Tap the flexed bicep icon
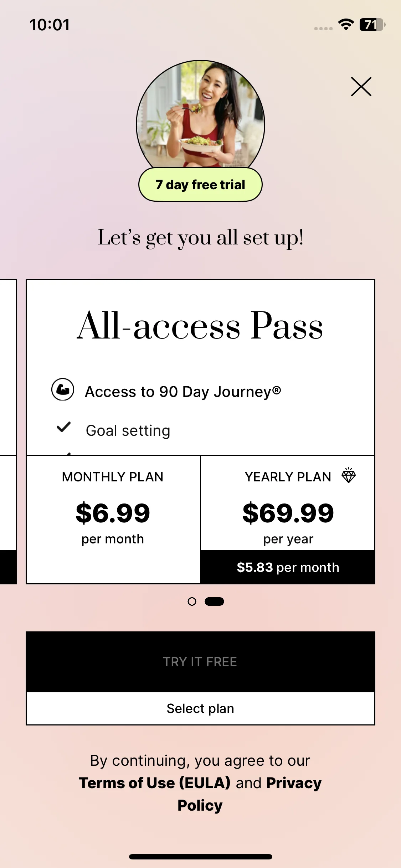 63,389
